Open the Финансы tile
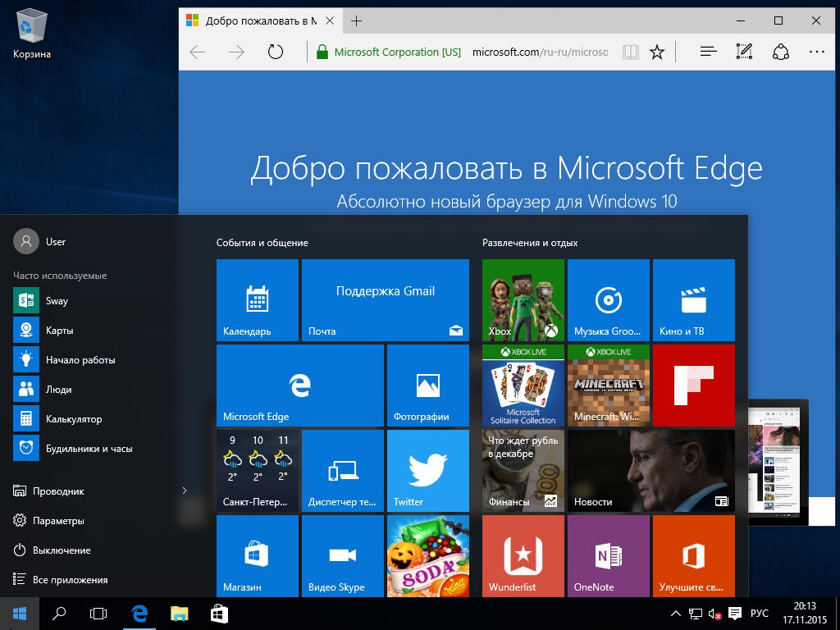This screenshot has height=630, width=840. (523, 470)
